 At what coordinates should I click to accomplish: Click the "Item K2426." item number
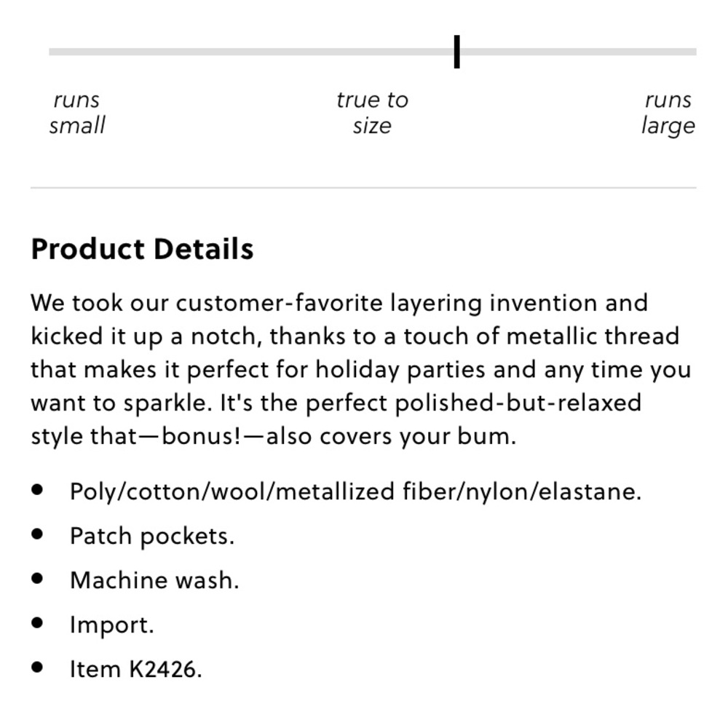(135, 669)
